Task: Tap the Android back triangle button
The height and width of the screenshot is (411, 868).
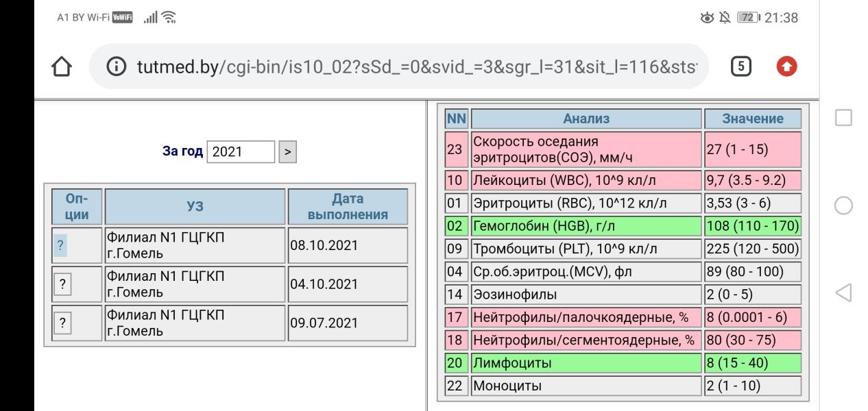Action: coord(844,293)
